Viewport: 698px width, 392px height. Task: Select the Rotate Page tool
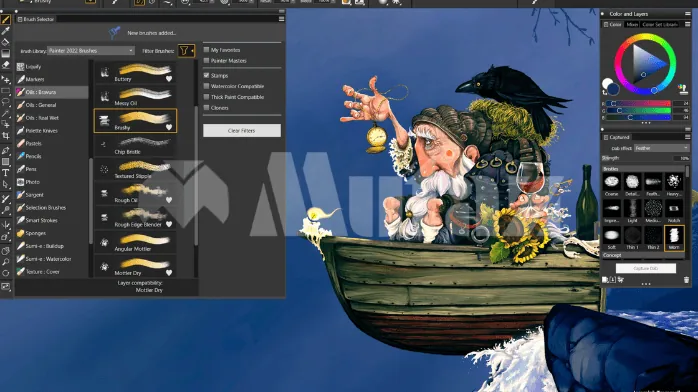point(5,273)
